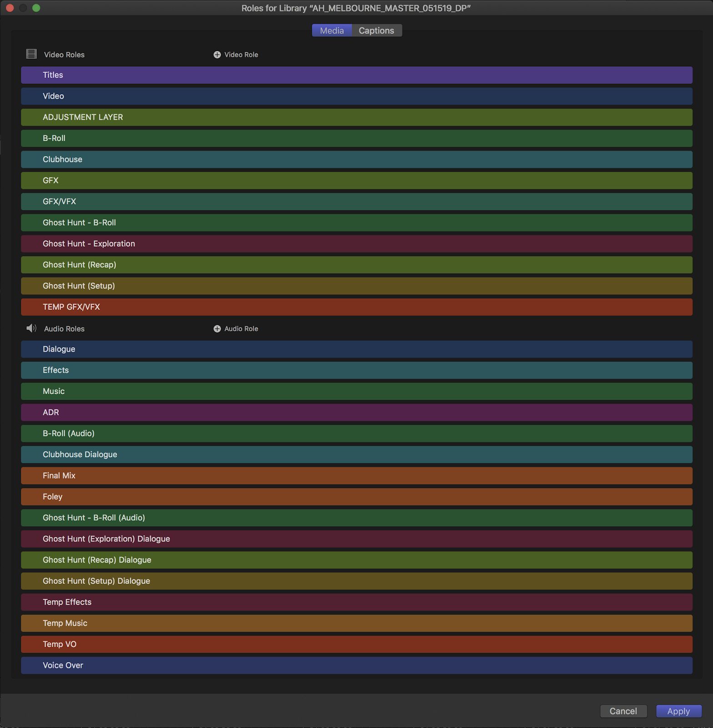Select the ADJUSTMENT LAYER role
The width and height of the screenshot is (713, 728).
pyautogui.click(x=356, y=117)
